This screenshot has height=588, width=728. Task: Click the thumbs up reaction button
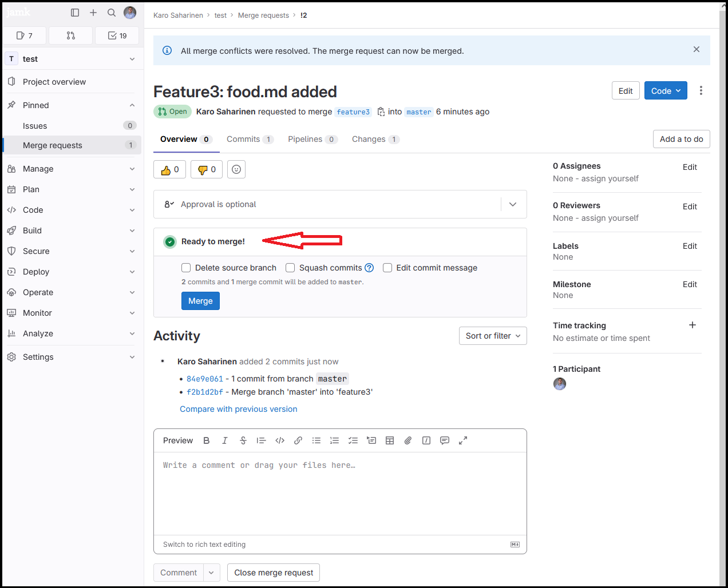tap(169, 170)
